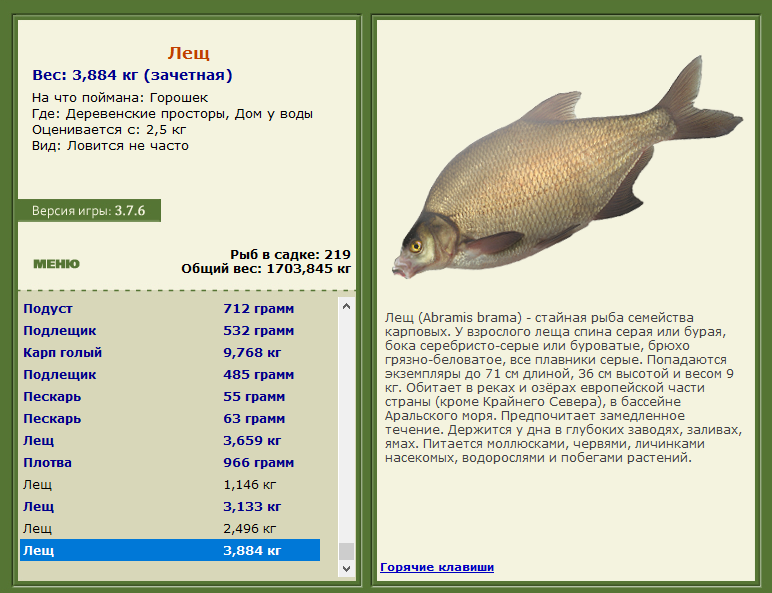The image size is (772, 593).
Task: Click the Версия игры: 3.7.6 label
Action: click(89, 211)
